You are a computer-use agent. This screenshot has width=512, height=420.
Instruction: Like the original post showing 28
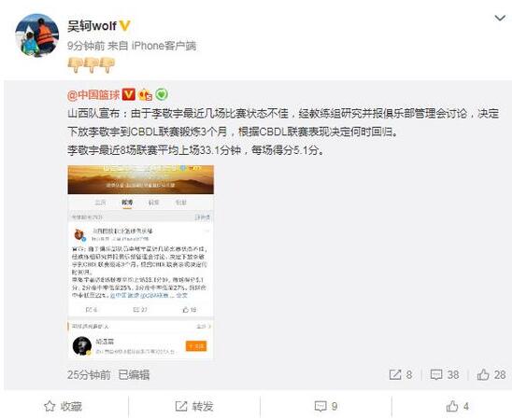(491, 374)
